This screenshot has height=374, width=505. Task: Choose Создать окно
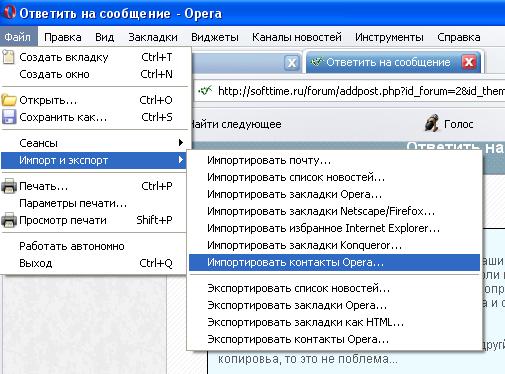click(95, 74)
